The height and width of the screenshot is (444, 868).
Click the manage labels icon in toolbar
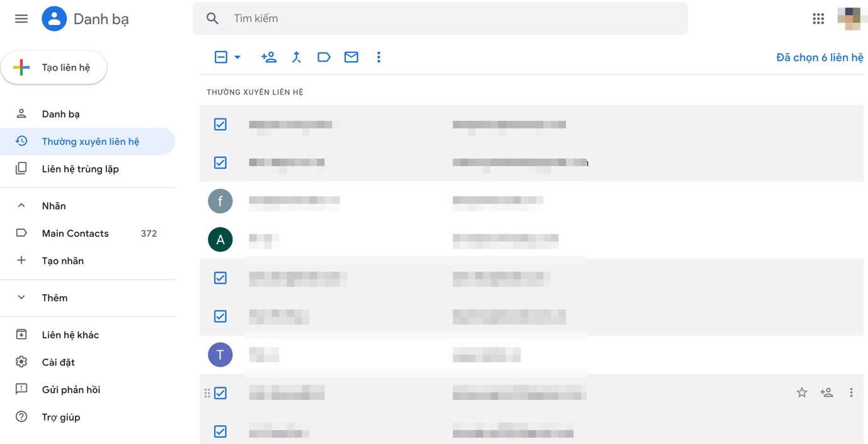click(324, 57)
